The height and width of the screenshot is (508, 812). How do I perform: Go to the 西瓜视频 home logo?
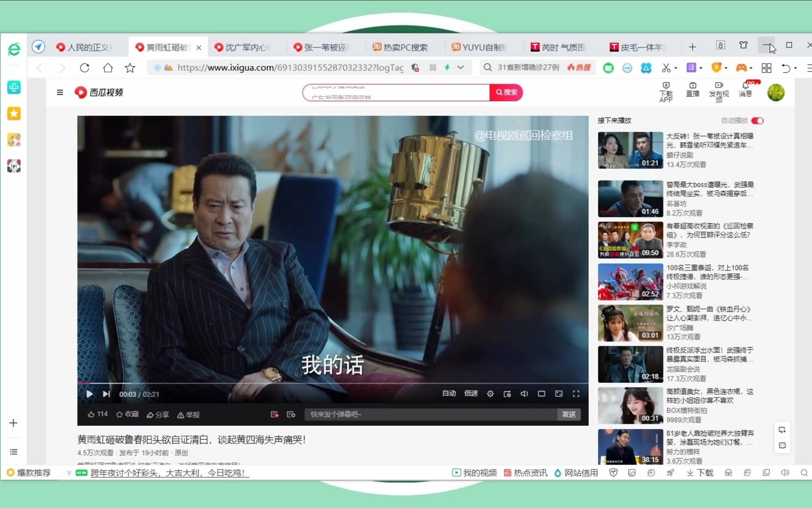(99, 92)
